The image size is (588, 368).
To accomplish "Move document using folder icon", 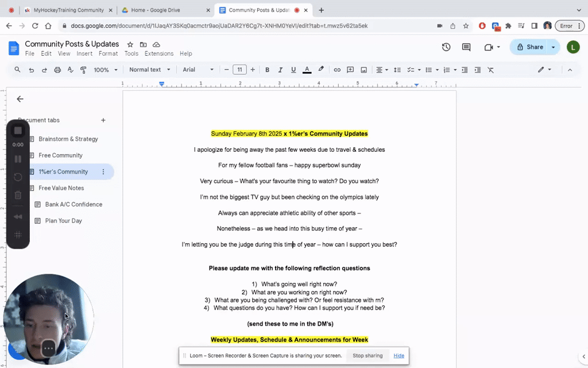I will 143,44.
